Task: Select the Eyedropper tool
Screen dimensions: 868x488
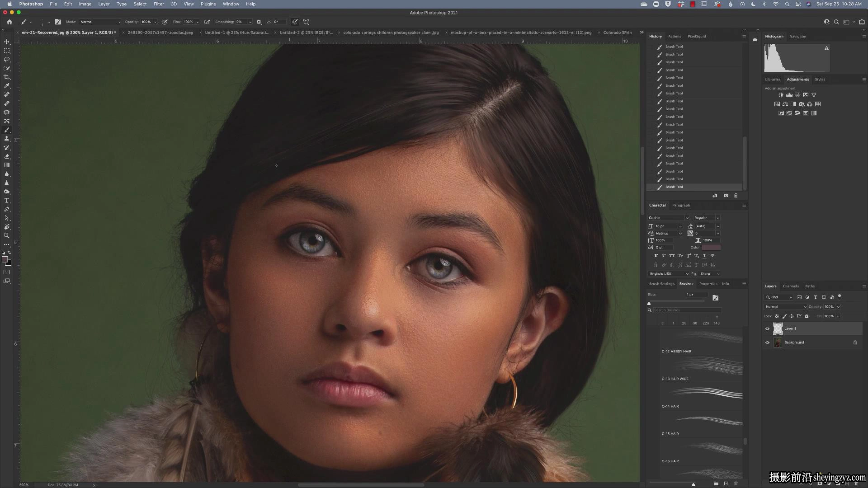Action: tap(7, 86)
